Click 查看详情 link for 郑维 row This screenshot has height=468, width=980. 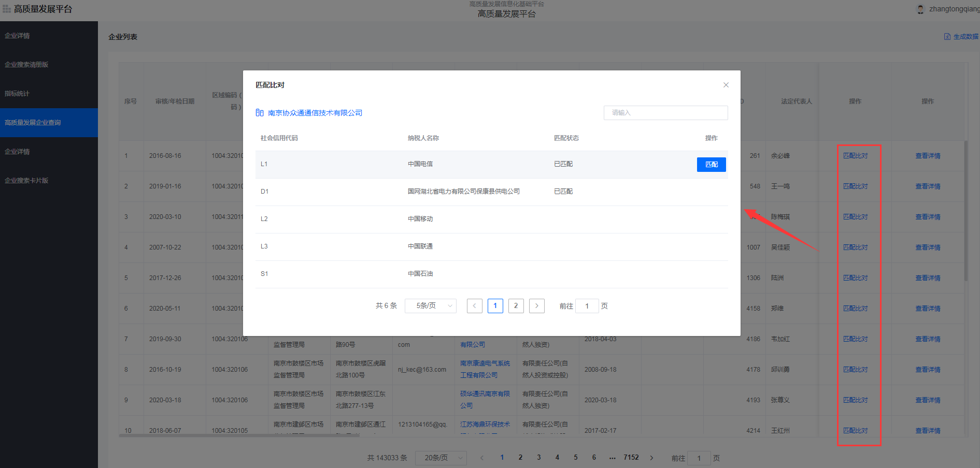[x=928, y=309]
